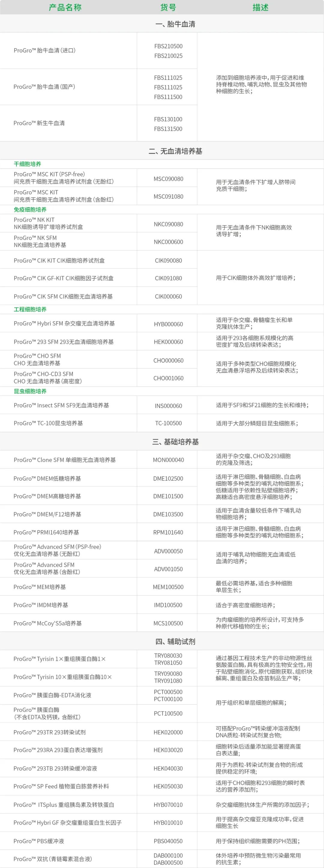The width and height of the screenshot is (324, 868).
Task: Click product code TC-100500
Action: (x=168, y=423)
